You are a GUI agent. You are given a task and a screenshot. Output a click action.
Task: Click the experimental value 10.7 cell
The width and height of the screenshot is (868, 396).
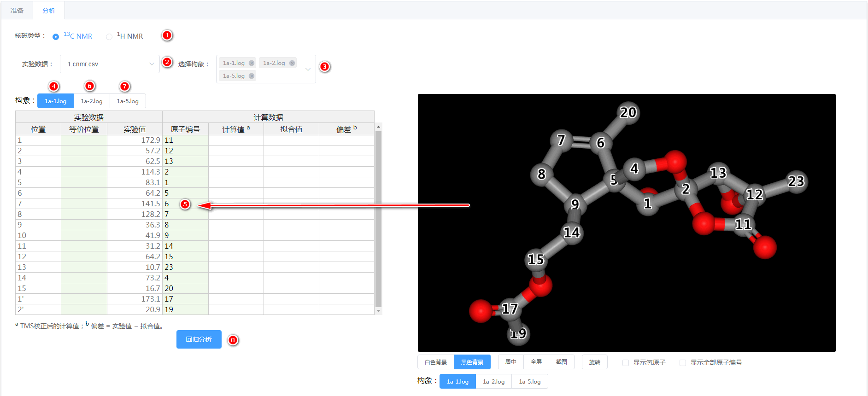click(135, 267)
